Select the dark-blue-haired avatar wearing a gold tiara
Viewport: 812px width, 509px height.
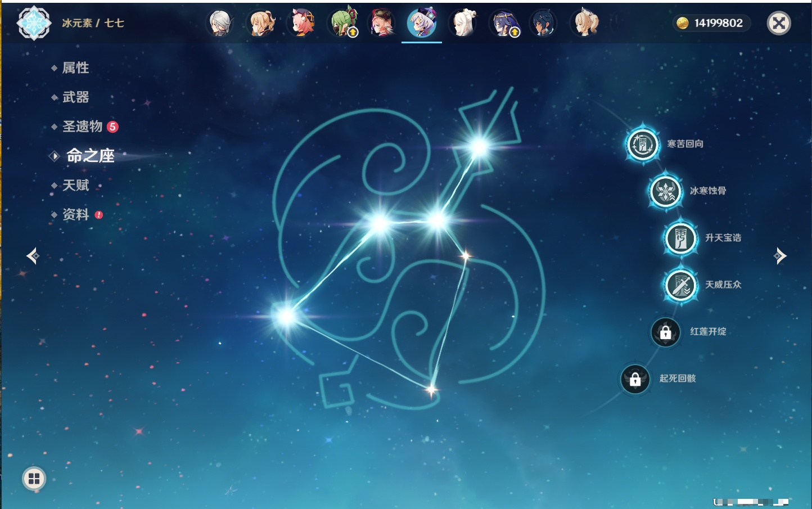tap(504, 24)
